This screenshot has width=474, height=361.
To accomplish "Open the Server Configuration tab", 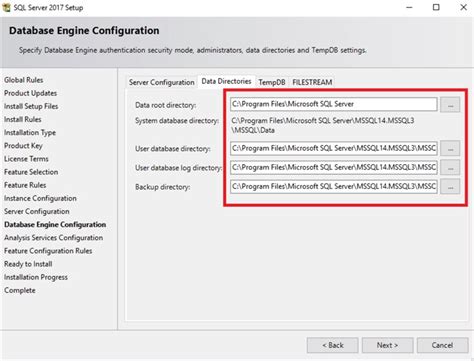I will tap(162, 82).
